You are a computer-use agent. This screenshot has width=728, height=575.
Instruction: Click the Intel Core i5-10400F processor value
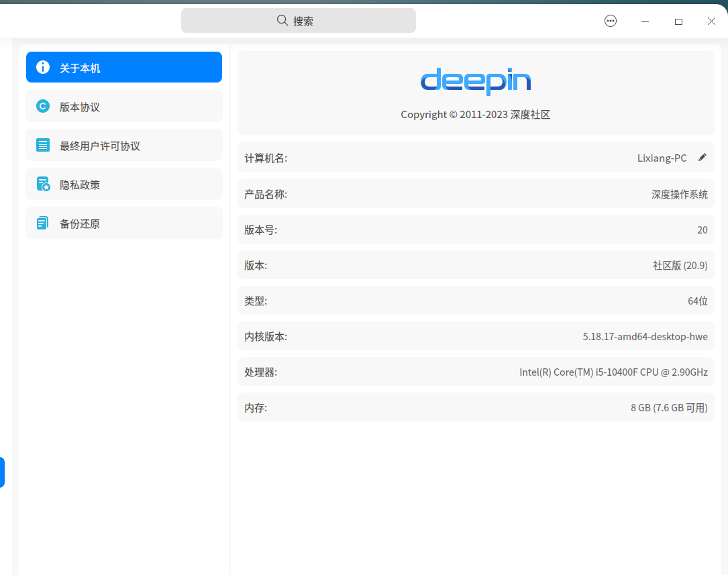(x=613, y=372)
